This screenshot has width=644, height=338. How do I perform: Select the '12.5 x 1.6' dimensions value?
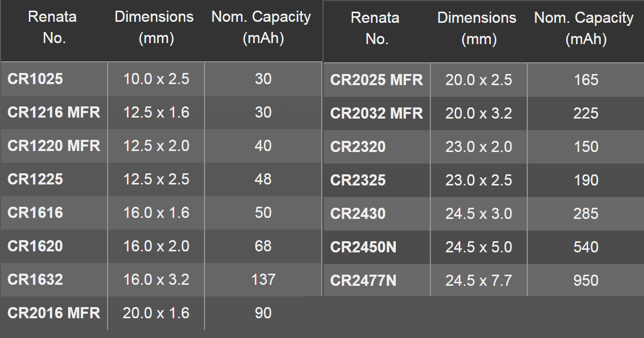[x=156, y=112]
